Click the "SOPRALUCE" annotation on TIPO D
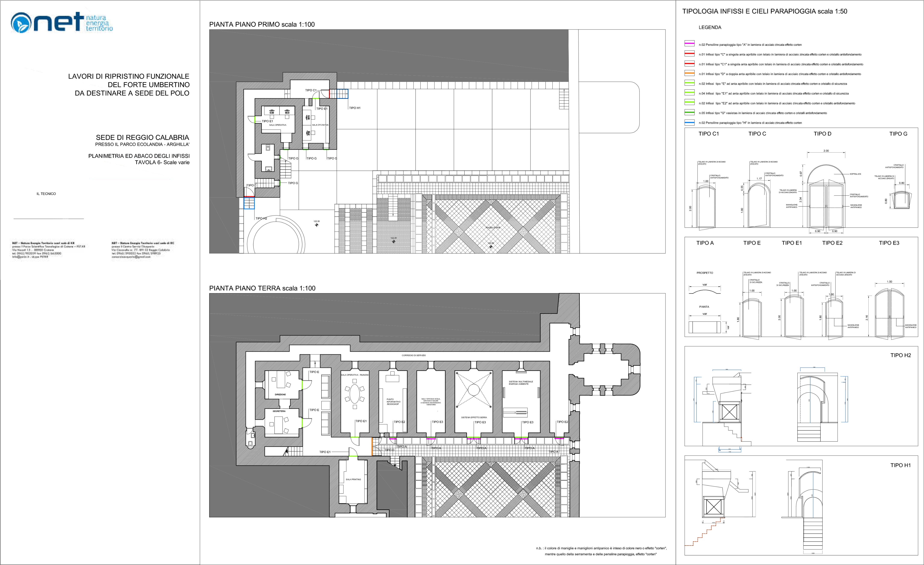Viewport: 924px width, 565px height. 855,174
